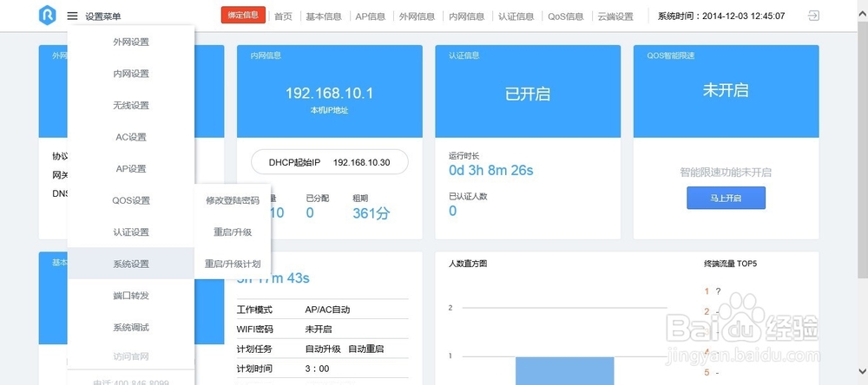
Task: Click the logout icon at top right
Action: (813, 16)
